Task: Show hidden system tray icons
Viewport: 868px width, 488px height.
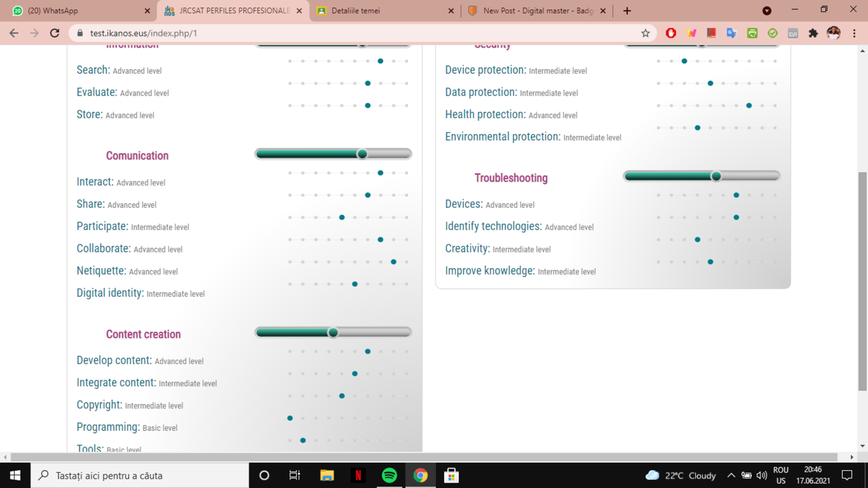Action: [731, 475]
